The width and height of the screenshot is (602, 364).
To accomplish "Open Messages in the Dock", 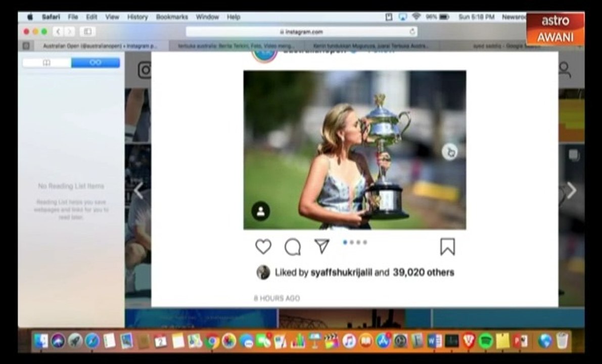I will [x=246, y=341].
